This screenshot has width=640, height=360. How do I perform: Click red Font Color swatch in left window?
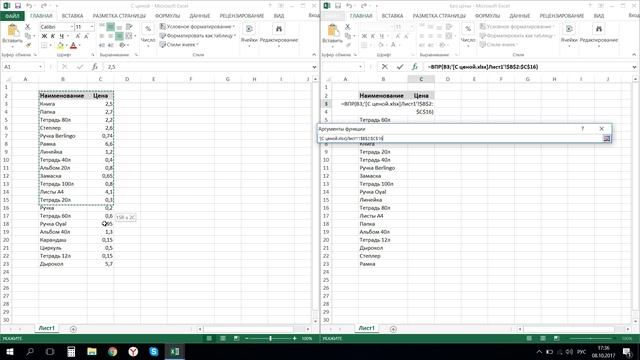click(x=73, y=45)
